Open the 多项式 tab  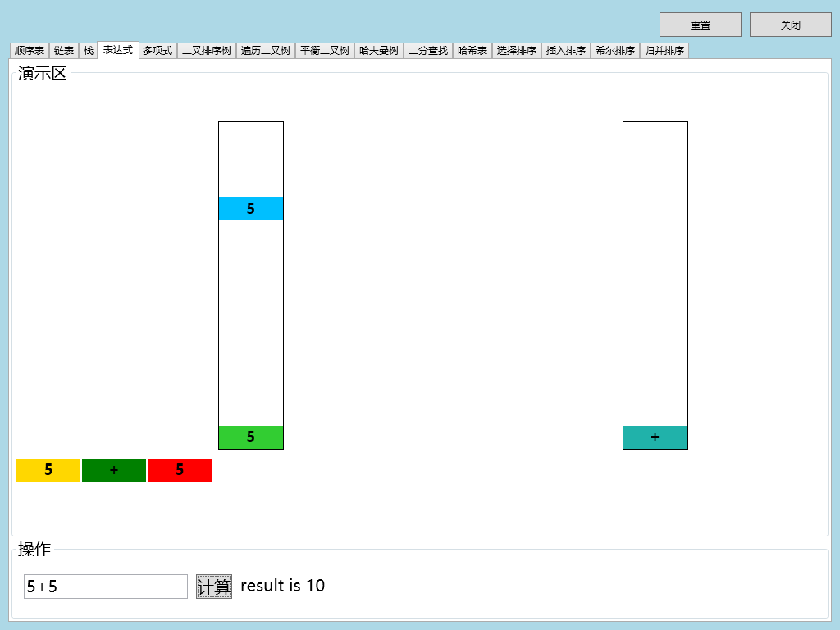pos(157,51)
